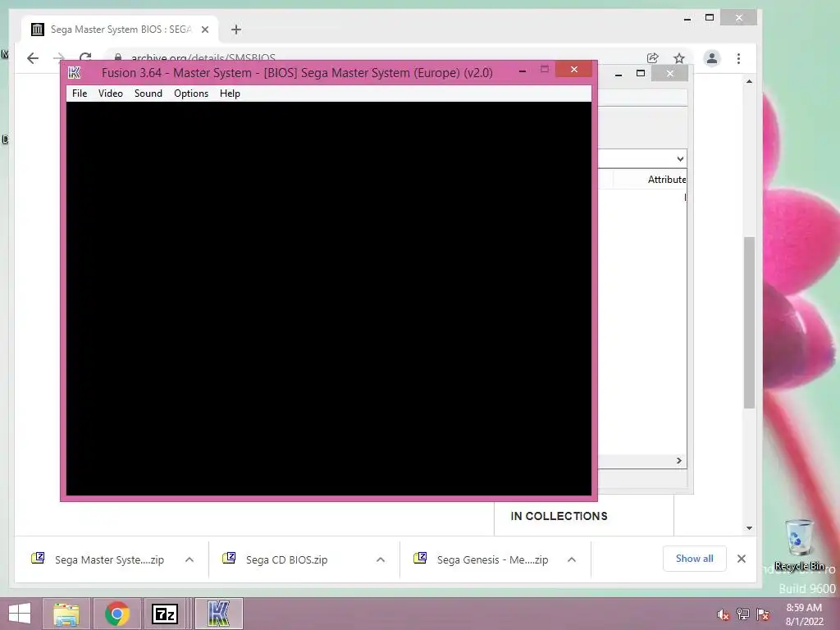This screenshot has width=840, height=630.
Task: Click the Chrome address bar lock icon
Action: tap(118, 57)
